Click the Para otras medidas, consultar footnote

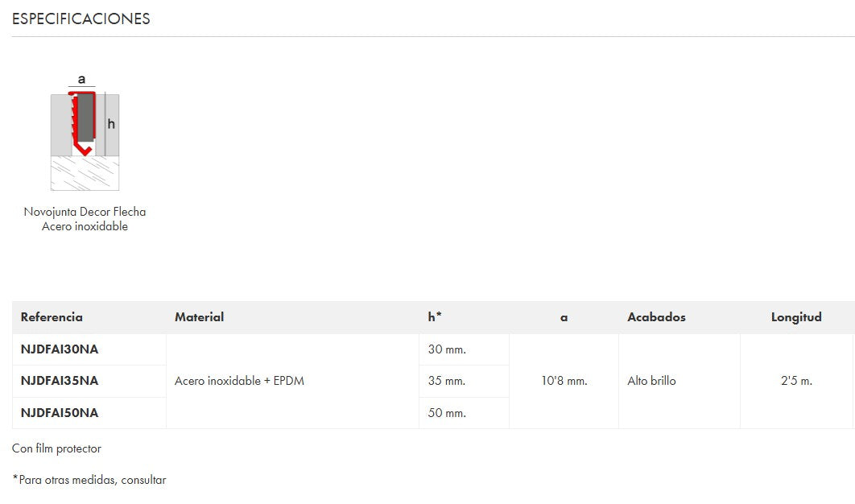91,480
